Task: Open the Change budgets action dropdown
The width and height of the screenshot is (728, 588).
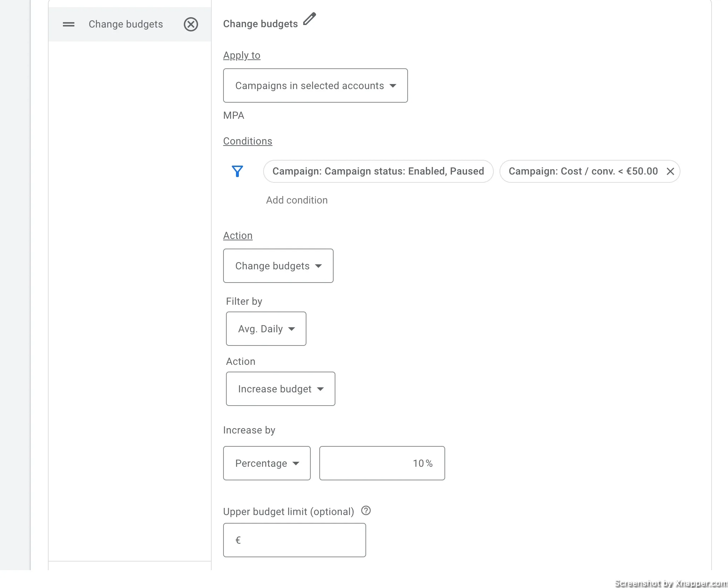Action: 278,266
